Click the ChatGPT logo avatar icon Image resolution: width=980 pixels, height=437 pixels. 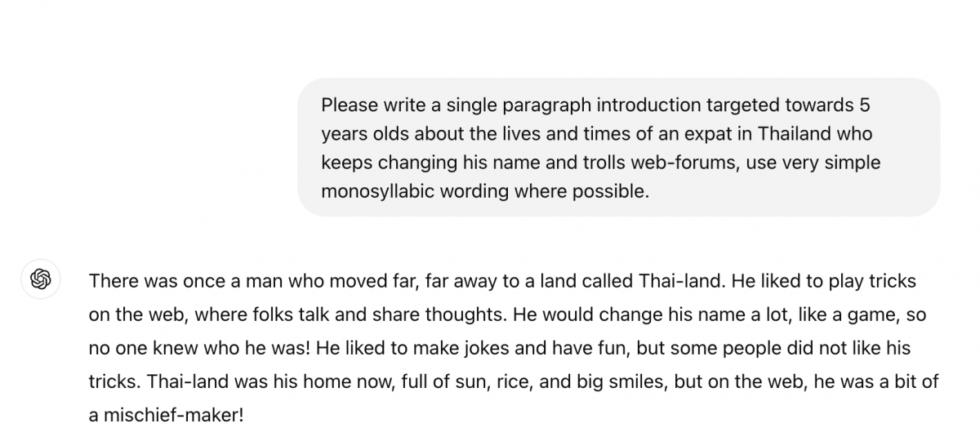41,279
